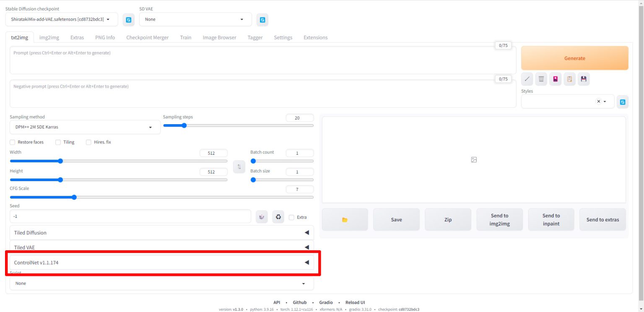This screenshot has width=644, height=312.
Task: Expand the Tiled Diffusion section
Action: pos(161,233)
